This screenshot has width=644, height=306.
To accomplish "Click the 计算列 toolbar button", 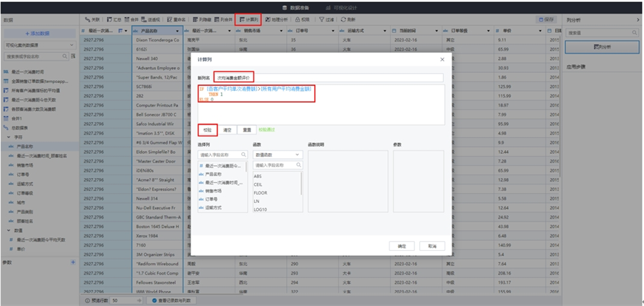I will click(x=250, y=19).
